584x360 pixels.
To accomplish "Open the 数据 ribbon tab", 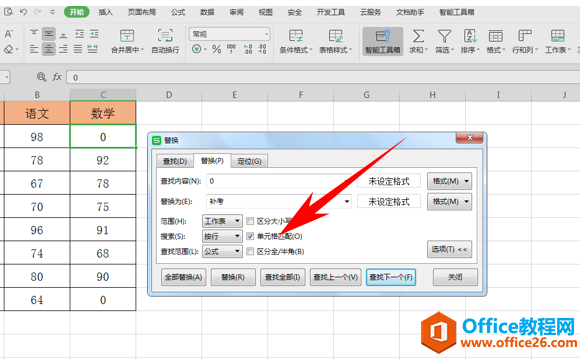I will [207, 12].
